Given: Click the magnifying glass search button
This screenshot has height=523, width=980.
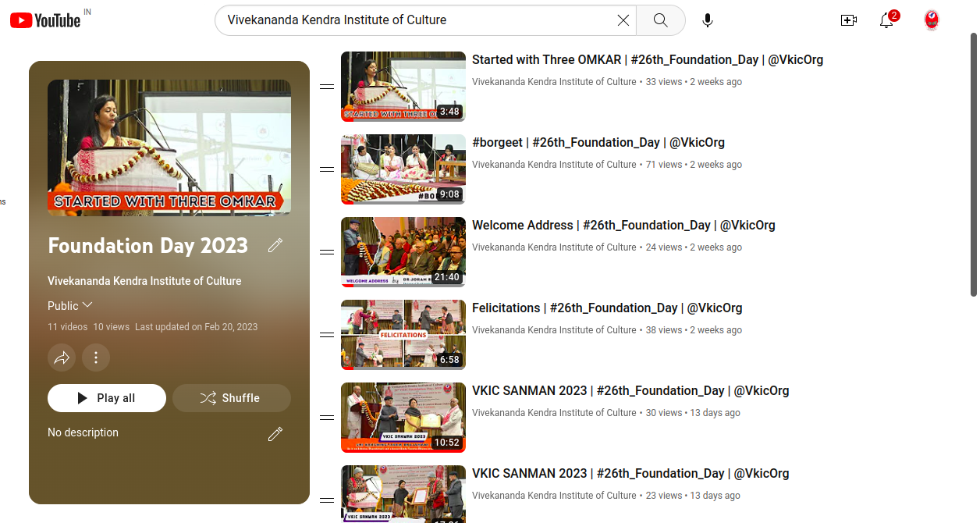Looking at the screenshot, I should (x=661, y=20).
